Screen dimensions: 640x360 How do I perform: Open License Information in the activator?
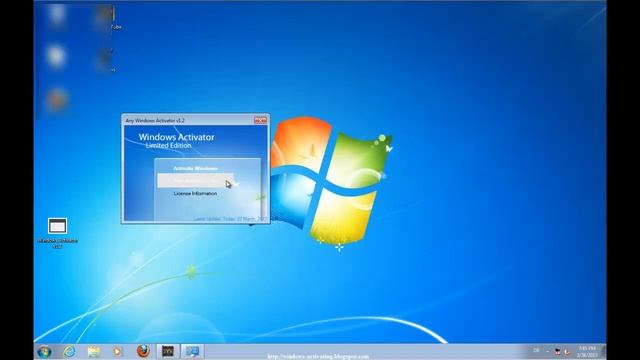pos(195,193)
